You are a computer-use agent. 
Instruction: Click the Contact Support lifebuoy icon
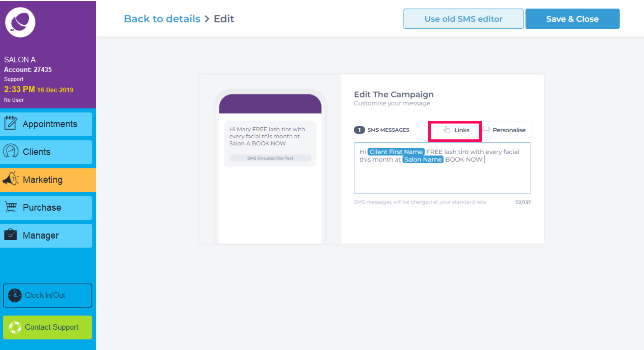[15, 327]
